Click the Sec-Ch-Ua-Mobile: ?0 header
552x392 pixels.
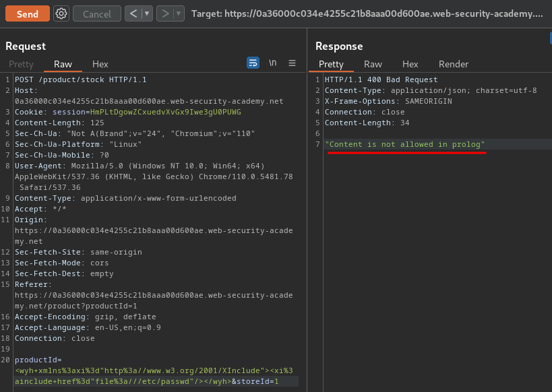pyautogui.click(x=61, y=155)
